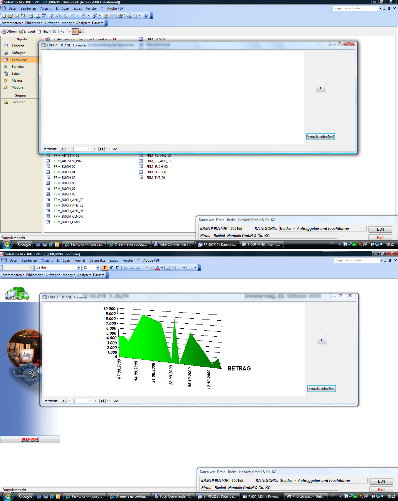Click the Formular schließen button on chart form
This screenshot has height=501, width=398.
tap(321, 389)
